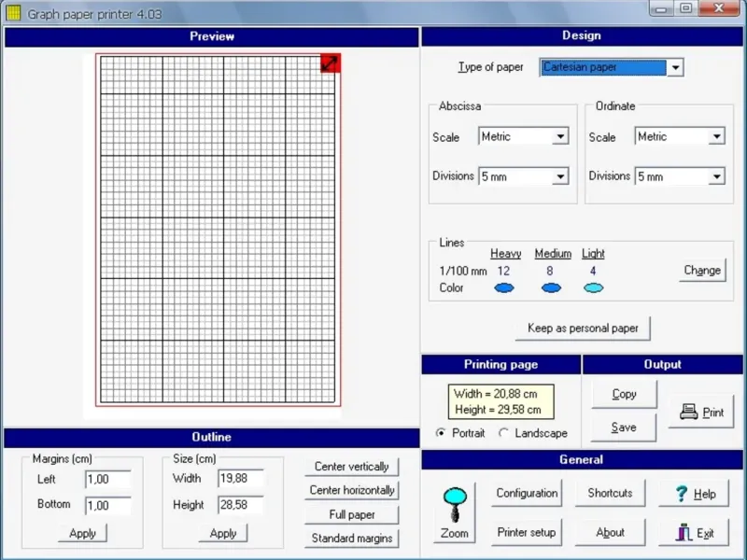Select the Landscape orientation radio button
The image size is (747, 560).
click(503, 433)
